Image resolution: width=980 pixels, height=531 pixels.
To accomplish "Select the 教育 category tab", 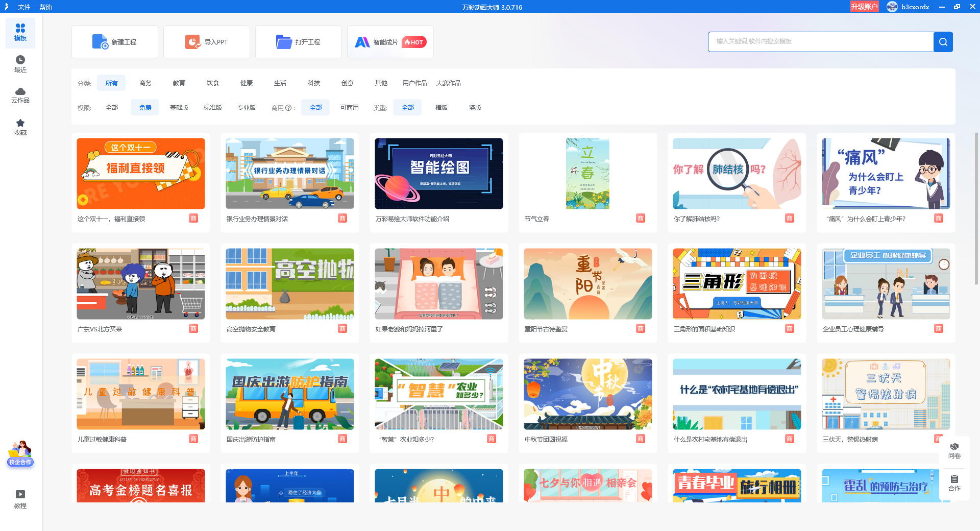I will (x=179, y=83).
